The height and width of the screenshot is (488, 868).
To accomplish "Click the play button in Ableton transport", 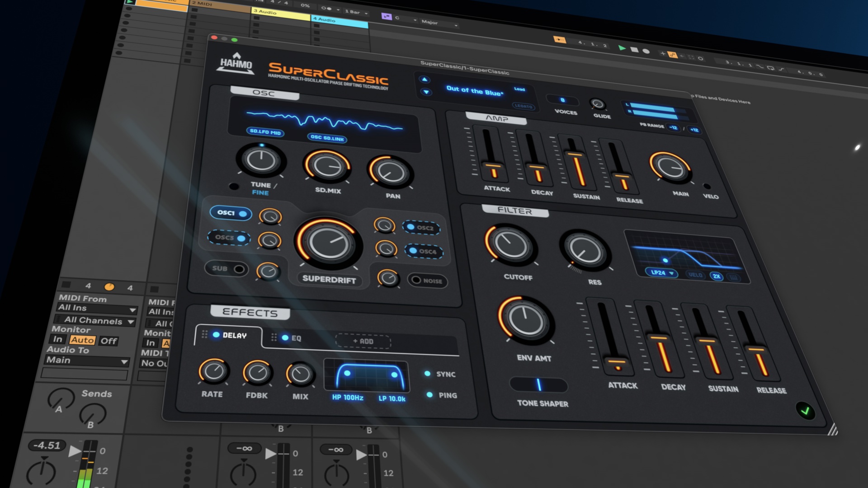I will (623, 48).
